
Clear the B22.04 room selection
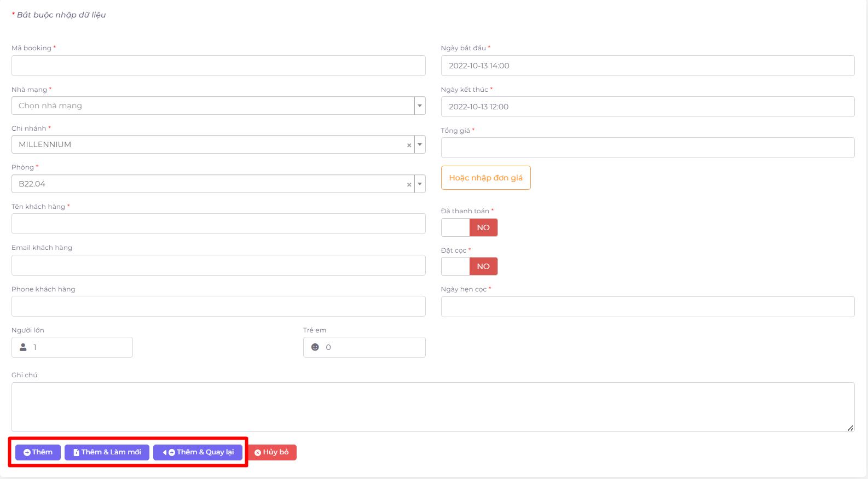[x=409, y=185]
